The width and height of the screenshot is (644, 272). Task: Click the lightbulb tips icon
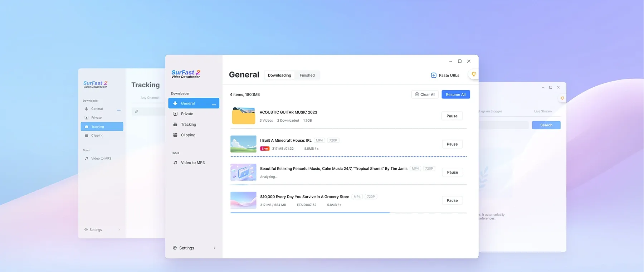click(x=473, y=74)
